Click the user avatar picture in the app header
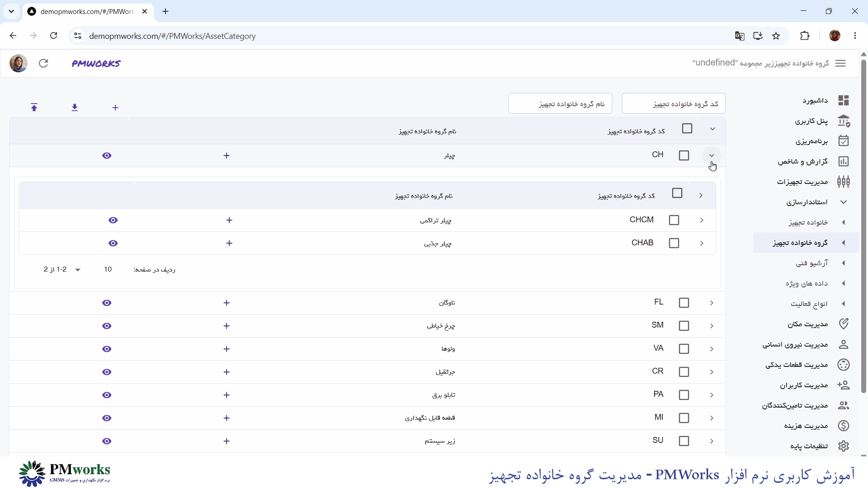This screenshot has width=868, height=488. point(19,63)
